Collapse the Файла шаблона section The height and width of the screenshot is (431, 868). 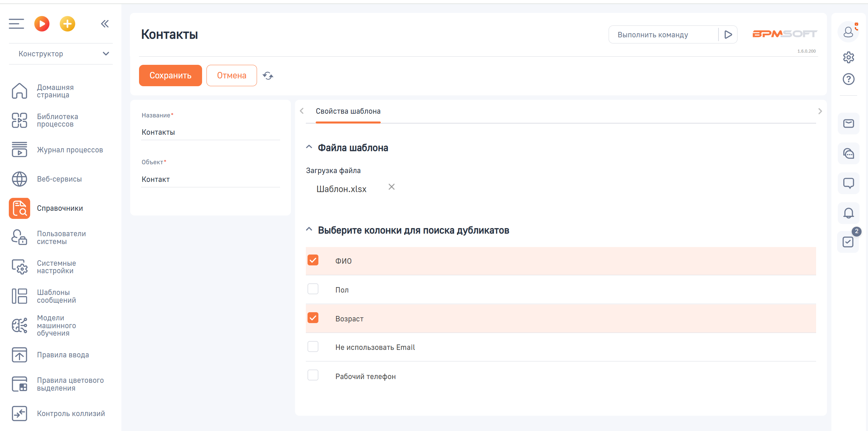click(309, 147)
